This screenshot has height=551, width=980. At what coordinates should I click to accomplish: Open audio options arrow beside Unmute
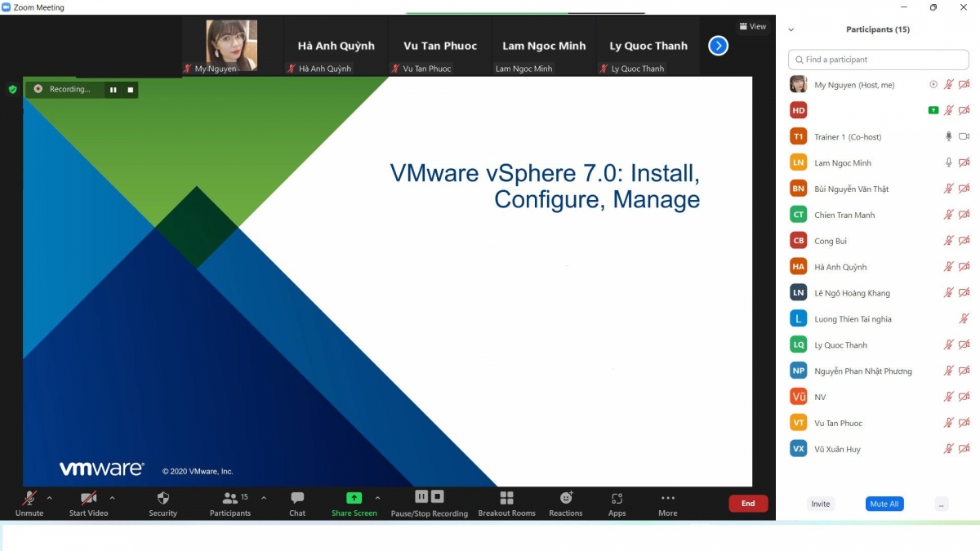[50, 498]
